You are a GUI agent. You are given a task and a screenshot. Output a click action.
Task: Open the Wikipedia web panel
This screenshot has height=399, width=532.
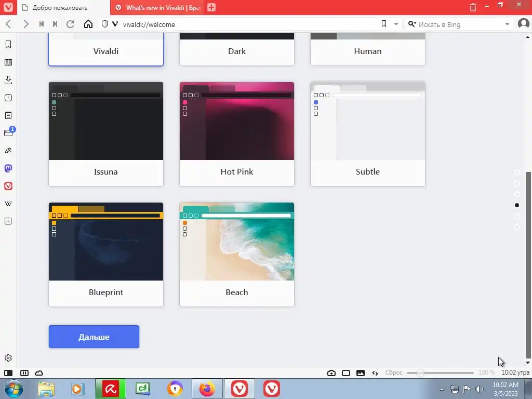8,204
